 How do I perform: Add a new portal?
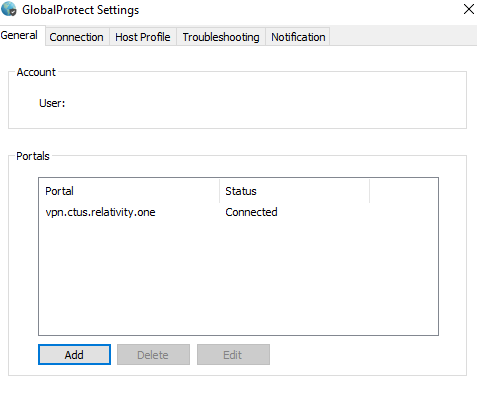[x=74, y=355]
